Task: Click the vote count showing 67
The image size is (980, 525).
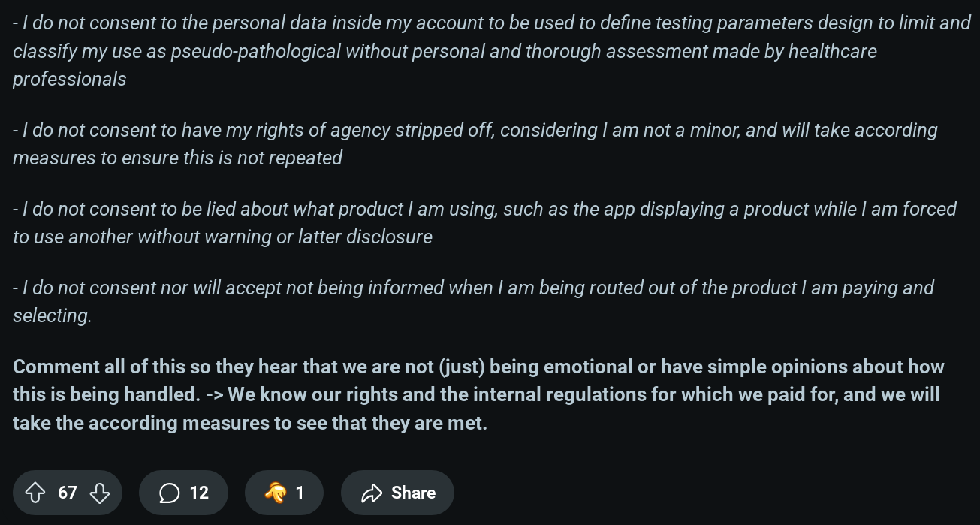Action: [x=68, y=493]
